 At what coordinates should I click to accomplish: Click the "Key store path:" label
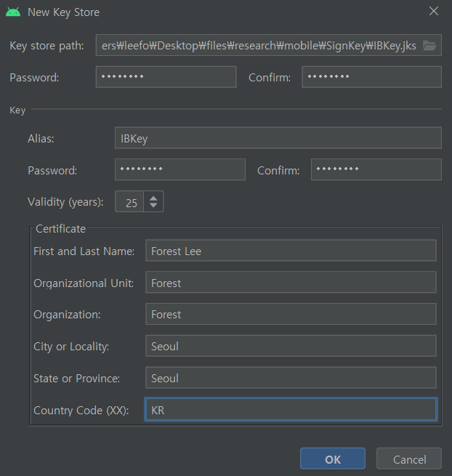tap(47, 46)
